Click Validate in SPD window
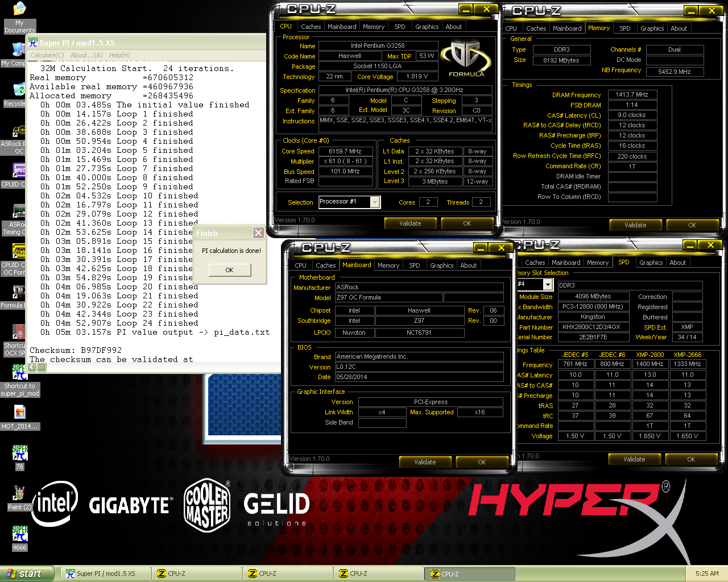This screenshot has height=582, width=728. [x=634, y=459]
